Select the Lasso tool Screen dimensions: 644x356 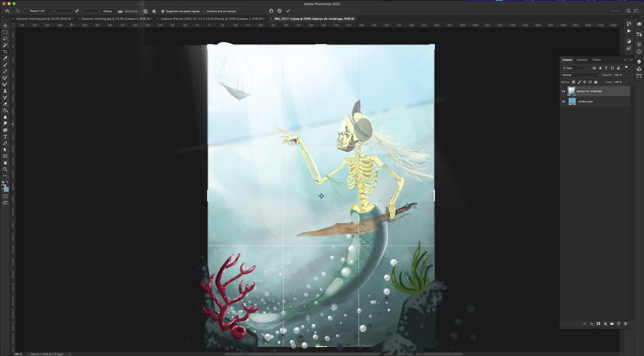[x=5, y=39]
